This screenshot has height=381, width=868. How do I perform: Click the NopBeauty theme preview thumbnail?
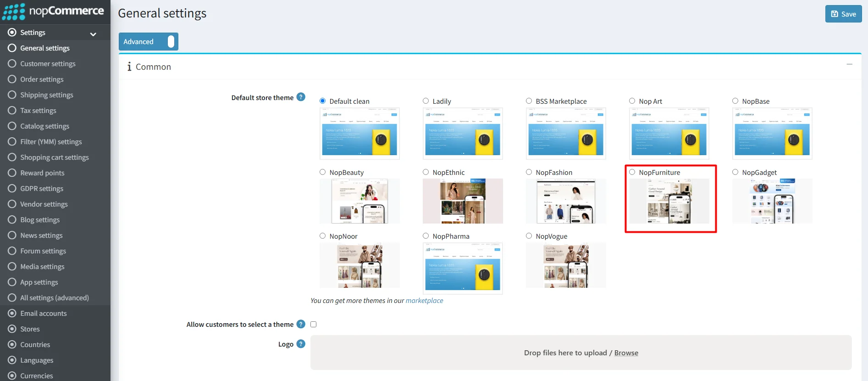(x=359, y=201)
